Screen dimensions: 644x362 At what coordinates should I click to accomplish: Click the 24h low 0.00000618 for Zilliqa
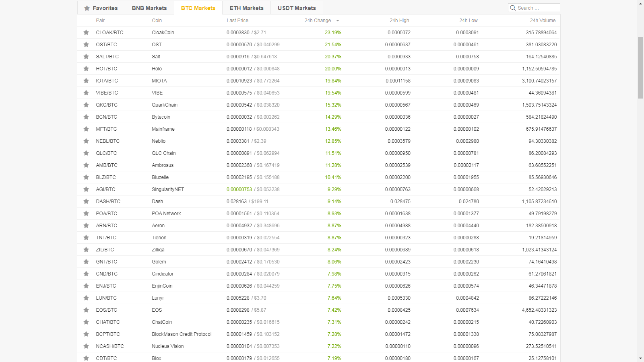click(466, 250)
